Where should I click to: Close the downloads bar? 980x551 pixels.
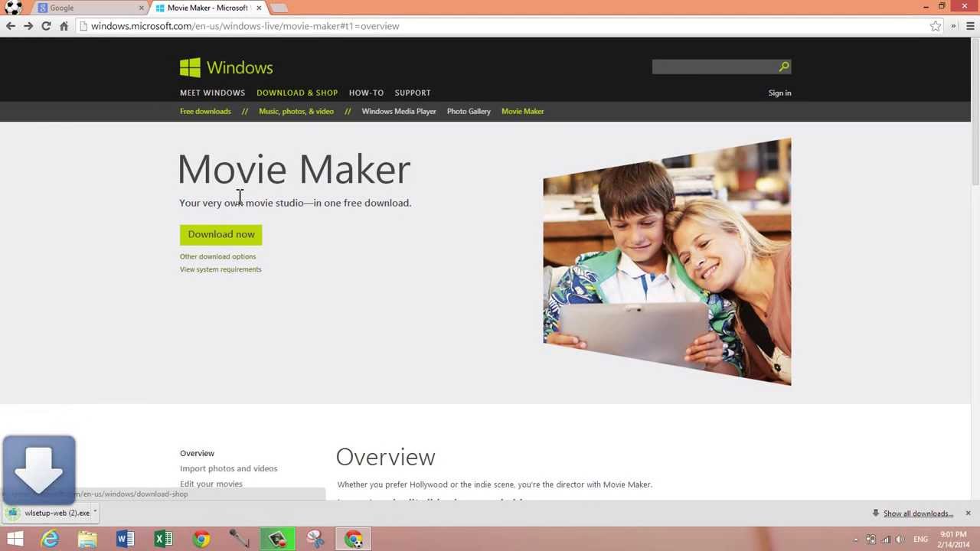pyautogui.click(x=968, y=513)
